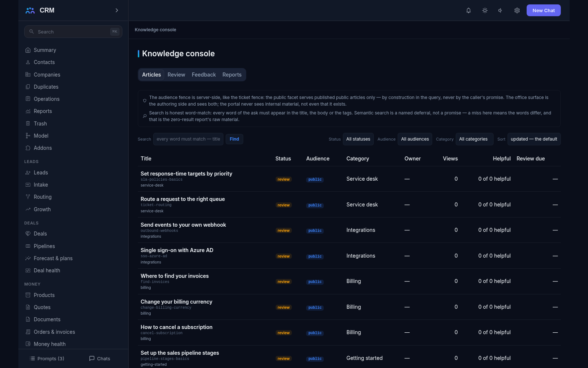
Task: Open Prompts (3) list
Action: pyautogui.click(x=47, y=358)
